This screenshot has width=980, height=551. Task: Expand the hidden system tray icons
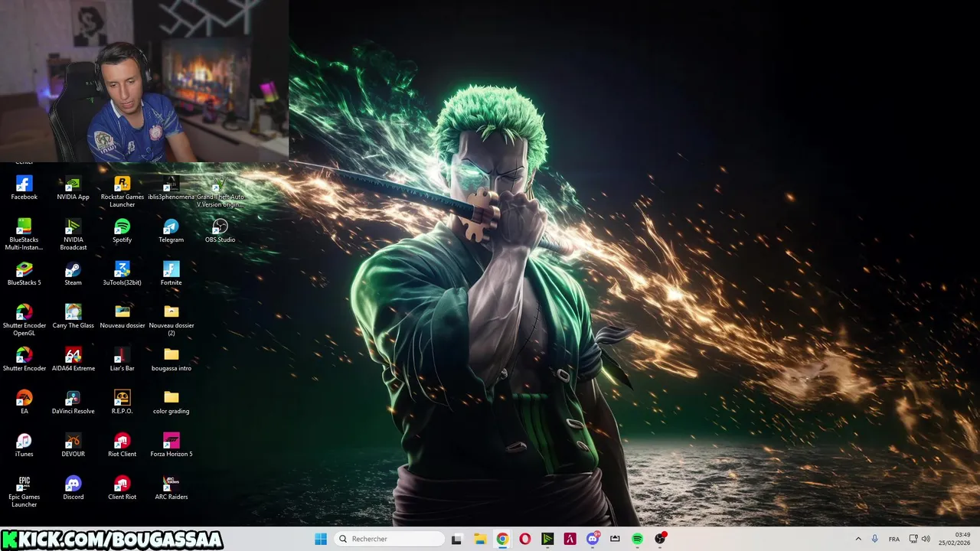tap(858, 539)
